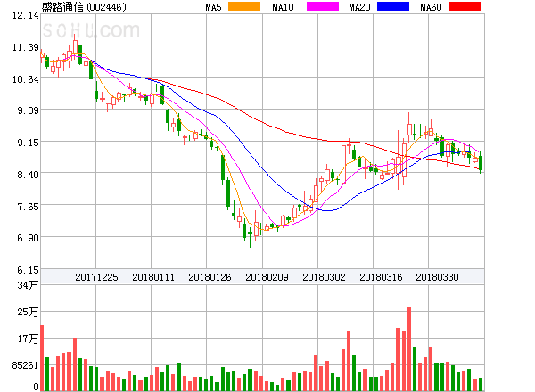This screenshot has height=392, width=535.
Task: Click the last green candlestick at right edge
Action: tap(481, 162)
